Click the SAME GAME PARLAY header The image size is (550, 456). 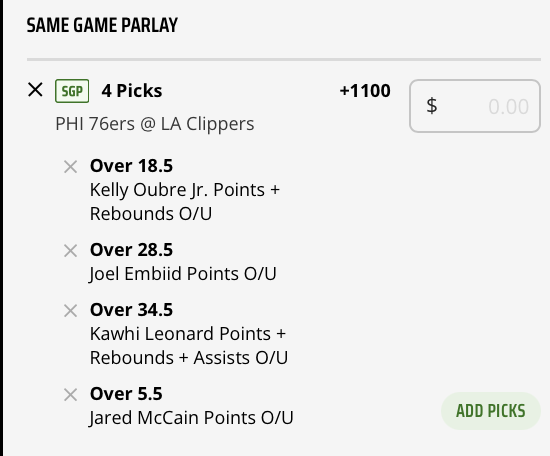click(102, 25)
